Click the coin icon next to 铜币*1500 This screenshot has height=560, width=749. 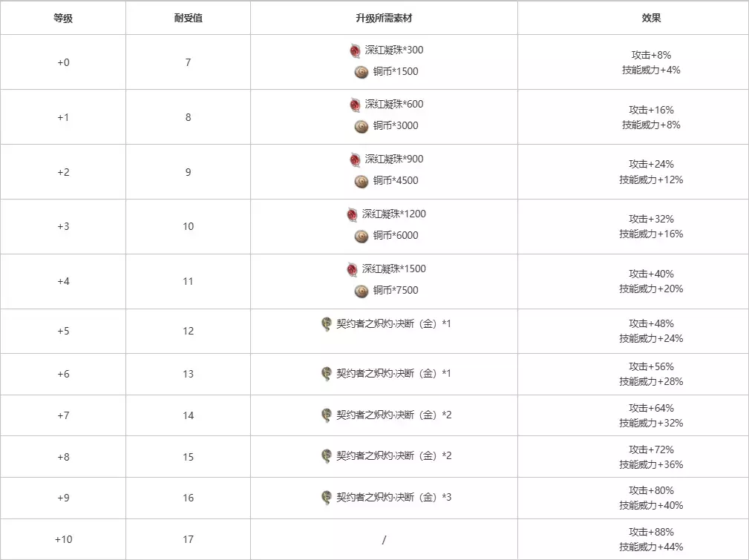(362, 72)
